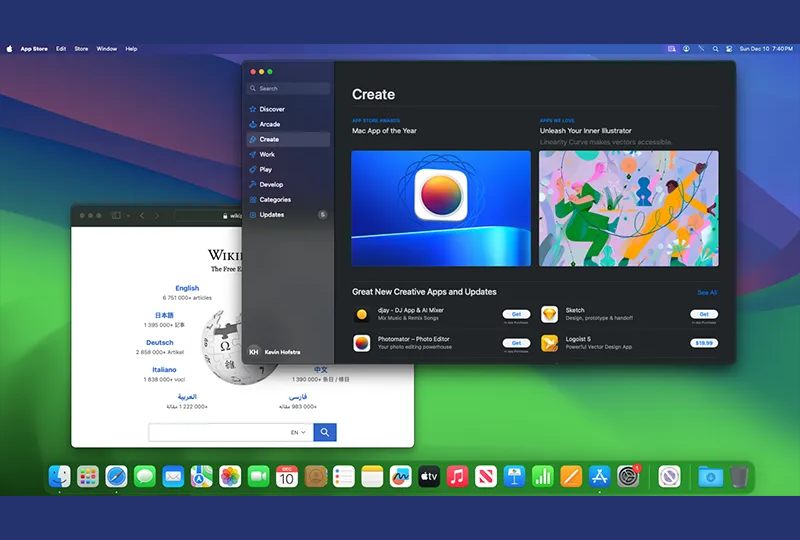The image size is (800, 540).
Task: Open Numbers from the Dock
Action: tap(543, 477)
